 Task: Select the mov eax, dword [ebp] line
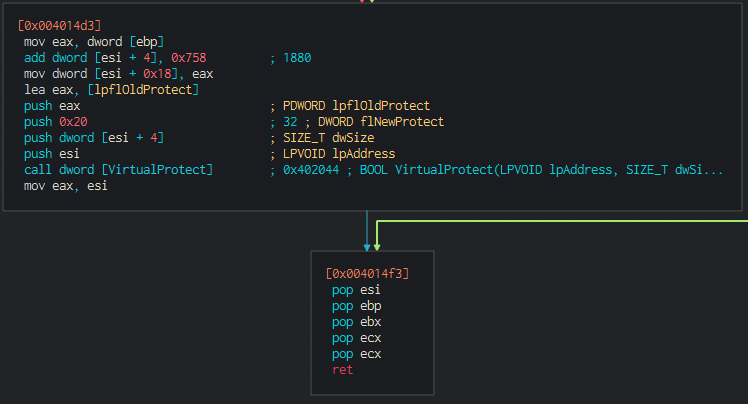pos(94,42)
